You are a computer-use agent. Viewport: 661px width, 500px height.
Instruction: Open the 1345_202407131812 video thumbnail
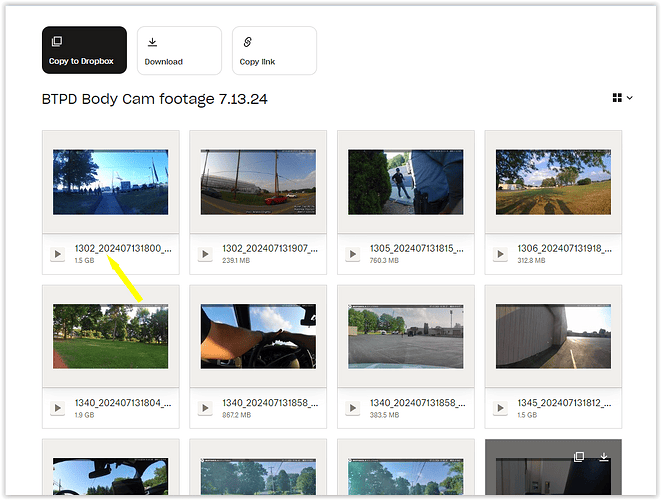click(553, 336)
